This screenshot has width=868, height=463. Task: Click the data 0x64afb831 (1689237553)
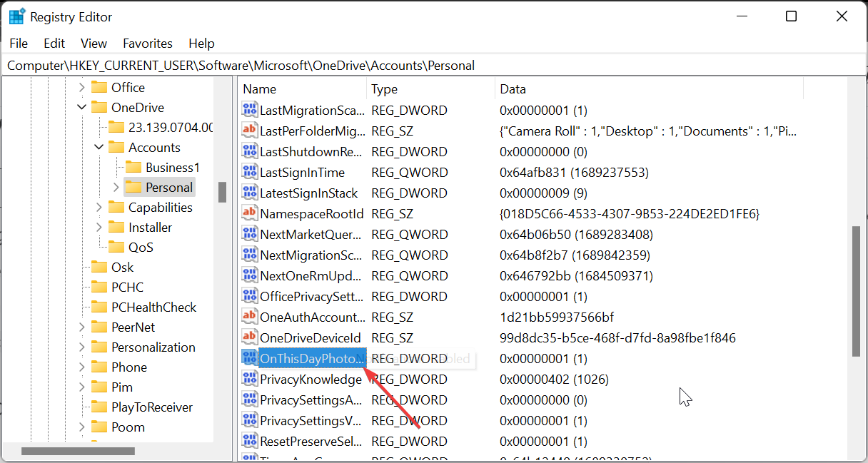(x=573, y=173)
